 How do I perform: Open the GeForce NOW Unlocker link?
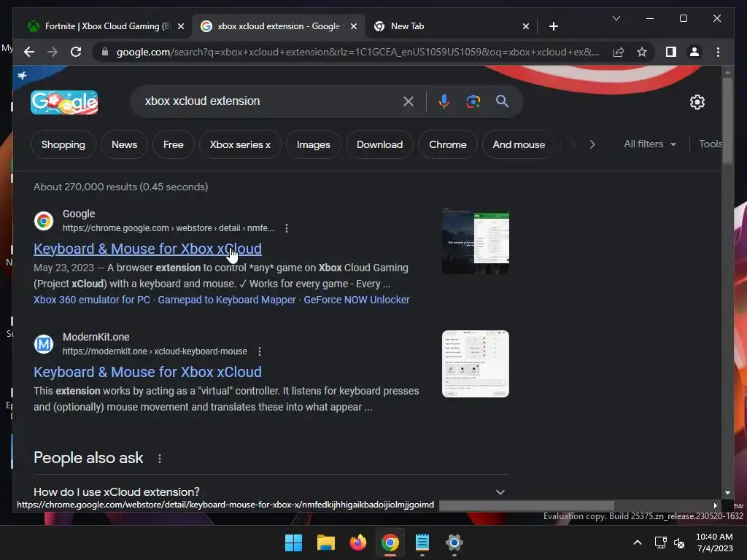(357, 300)
